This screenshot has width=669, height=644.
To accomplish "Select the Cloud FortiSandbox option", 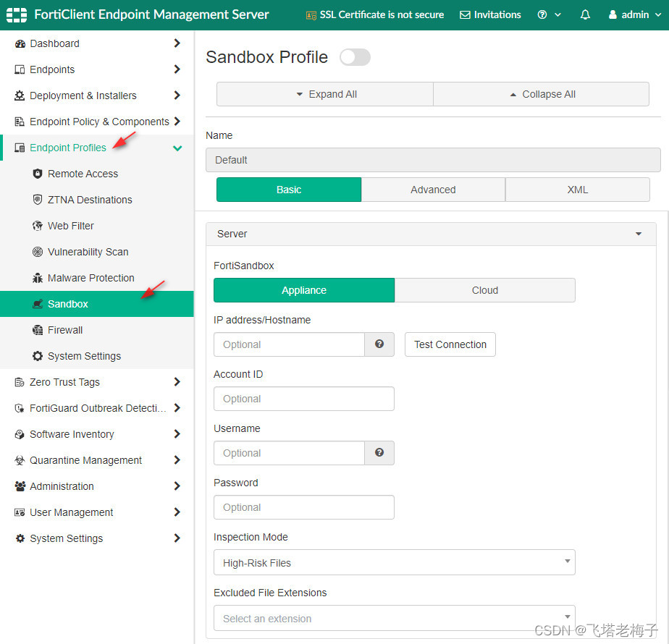I will 484,290.
